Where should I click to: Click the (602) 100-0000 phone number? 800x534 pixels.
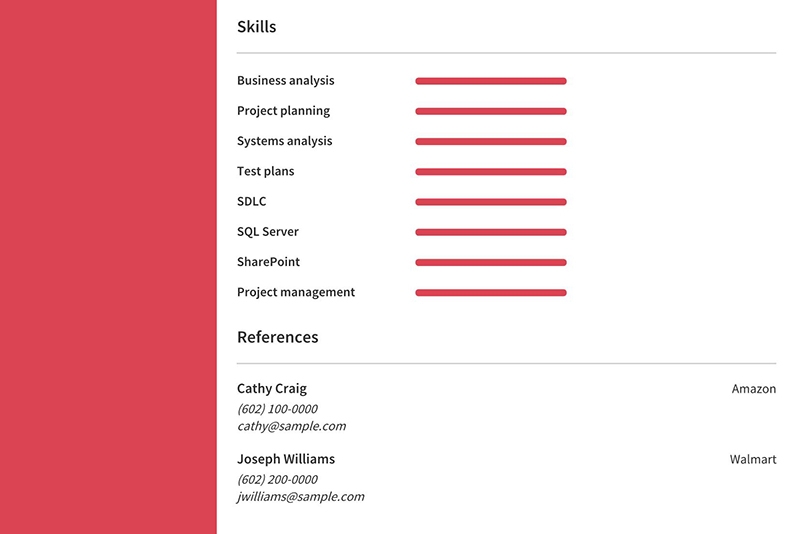click(277, 409)
